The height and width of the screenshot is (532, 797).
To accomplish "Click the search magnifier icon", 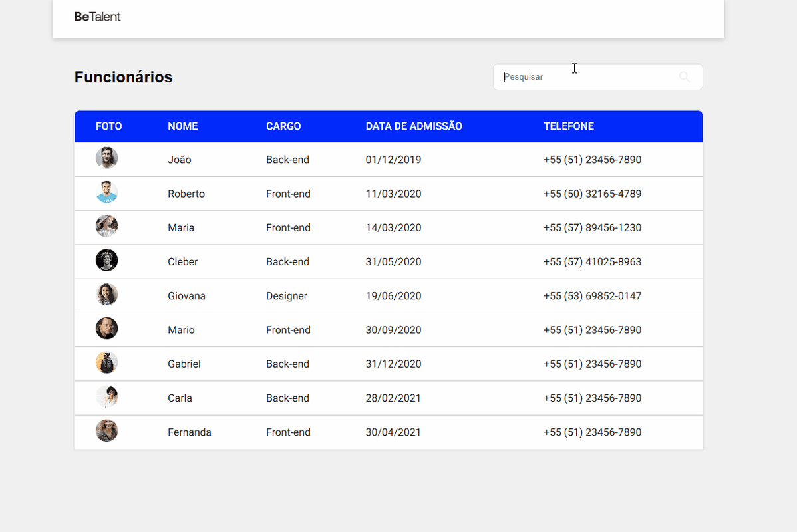I will pos(684,76).
